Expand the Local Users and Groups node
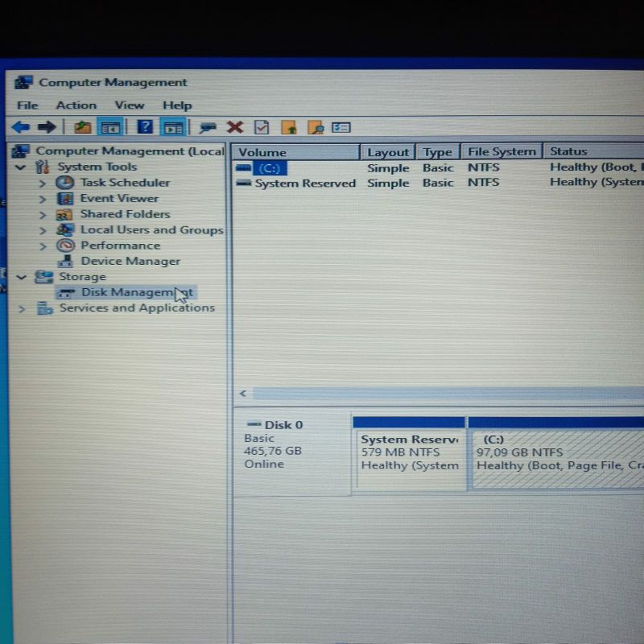 (x=43, y=230)
